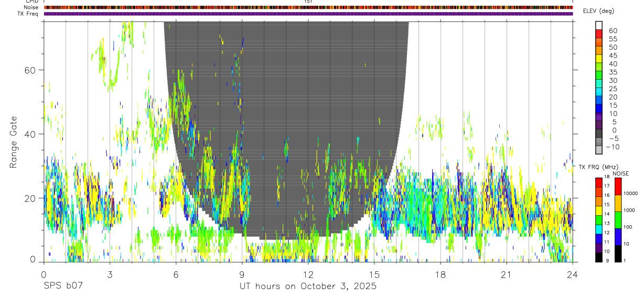Click the '11' label on TX FRQ scale
This screenshot has height=297, width=644.
pos(607,242)
